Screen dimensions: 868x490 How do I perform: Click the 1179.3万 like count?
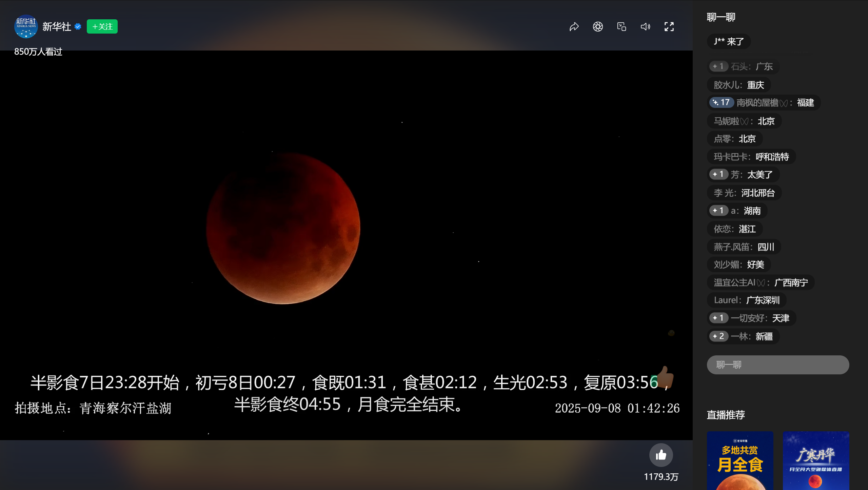coord(661,477)
